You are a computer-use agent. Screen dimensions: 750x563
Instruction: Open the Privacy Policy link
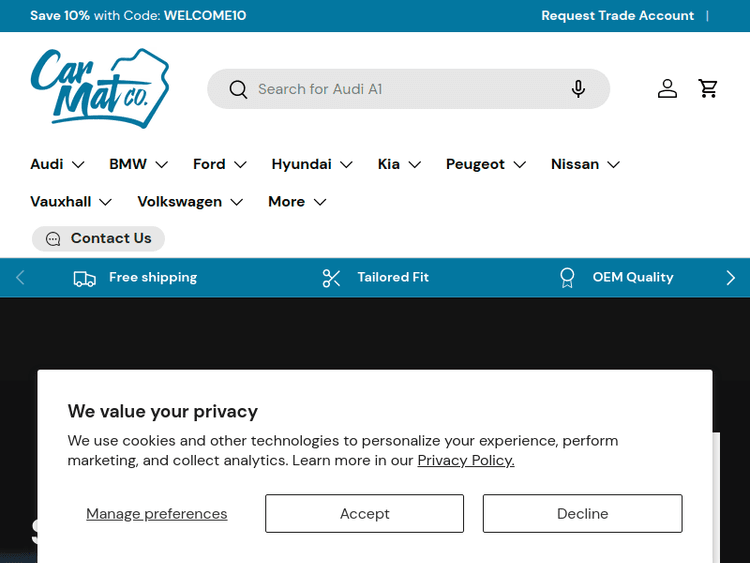(x=465, y=461)
